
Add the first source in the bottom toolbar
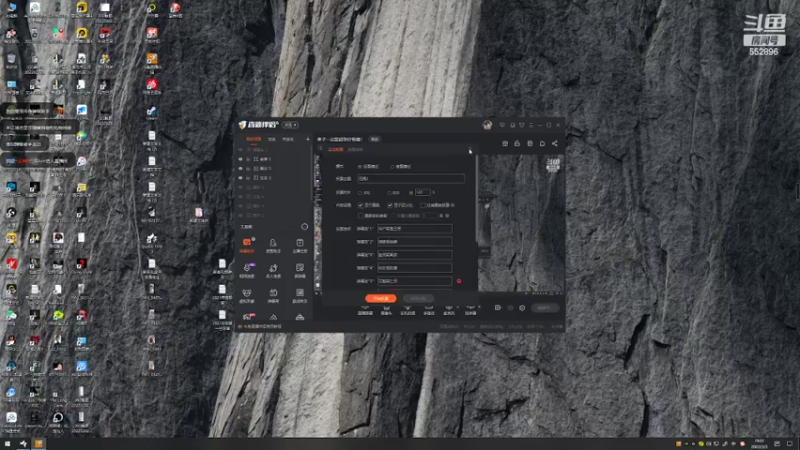pyautogui.click(x=365, y=309)
